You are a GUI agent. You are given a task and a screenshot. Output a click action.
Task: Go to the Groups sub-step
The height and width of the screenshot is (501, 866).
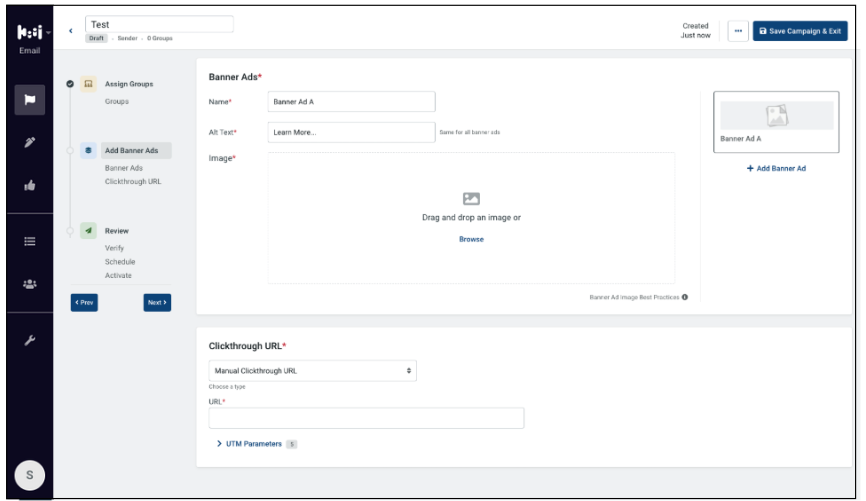(x=117, y=102)
